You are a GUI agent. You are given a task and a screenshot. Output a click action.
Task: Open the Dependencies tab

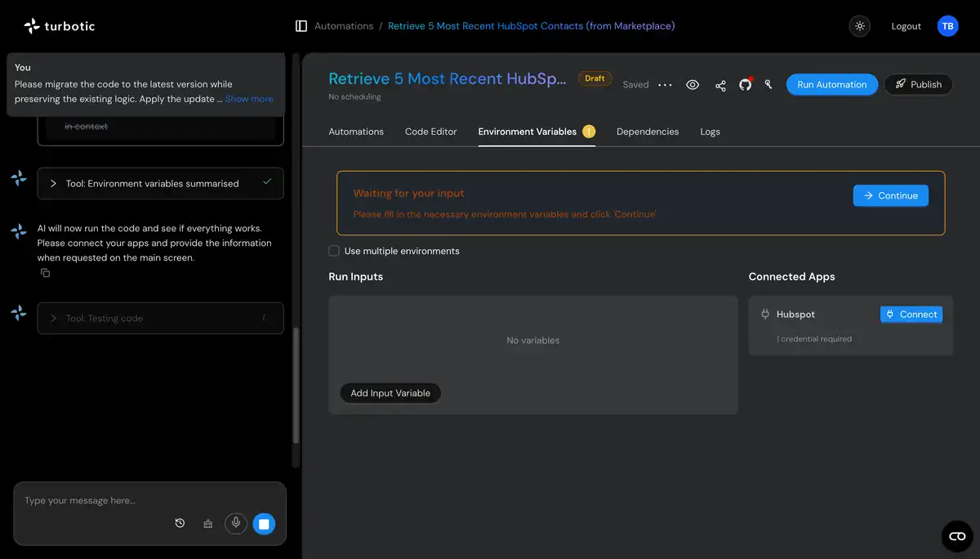click(647, 132)
